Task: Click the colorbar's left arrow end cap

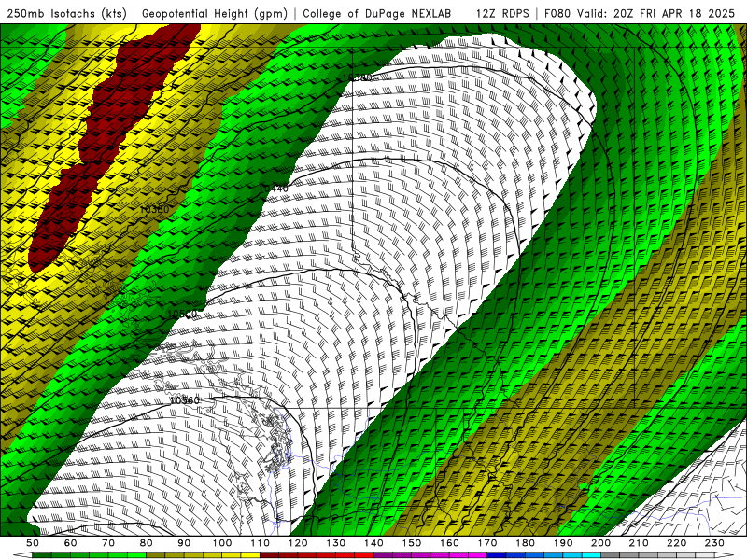Action: click(x=22, y=555)
